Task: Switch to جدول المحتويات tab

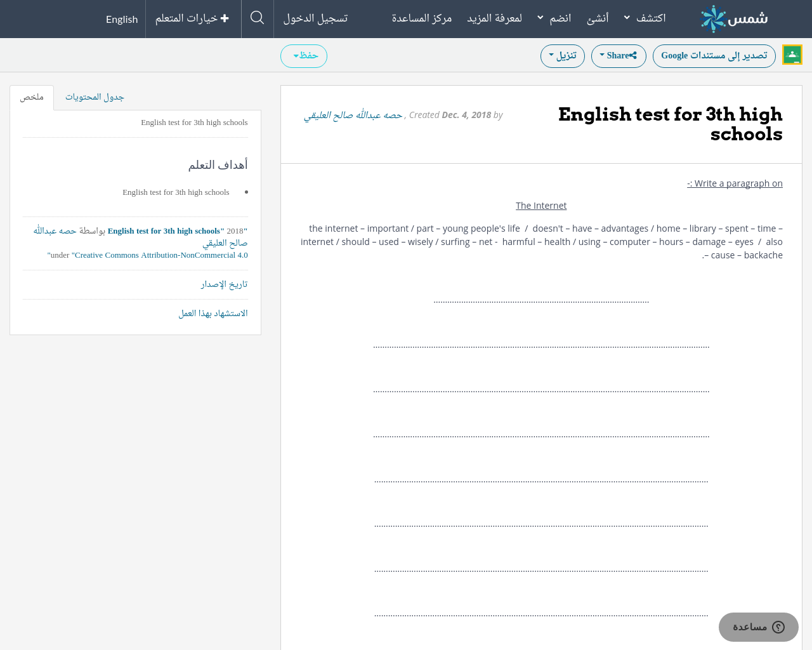Action: 93,96
